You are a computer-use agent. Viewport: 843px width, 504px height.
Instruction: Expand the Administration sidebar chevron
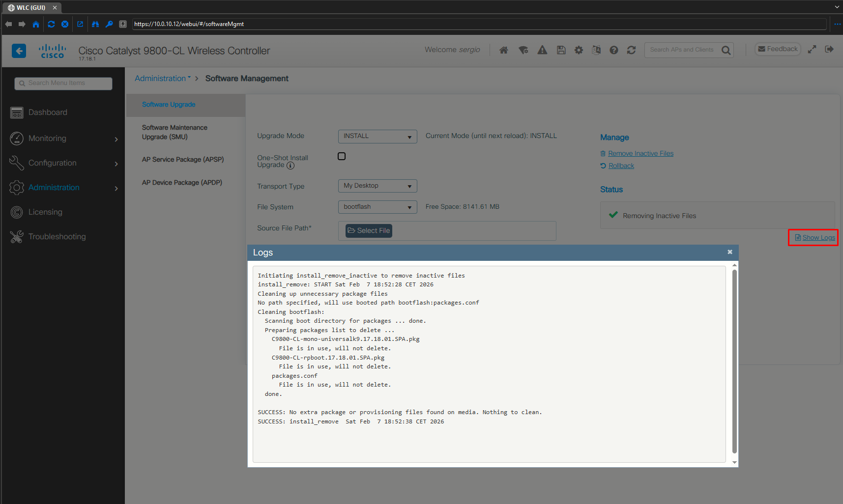pos(116,188)
